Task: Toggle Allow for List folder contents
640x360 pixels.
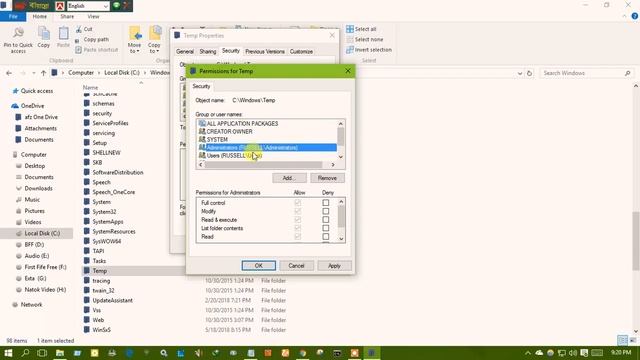Action: click(298, 228)
